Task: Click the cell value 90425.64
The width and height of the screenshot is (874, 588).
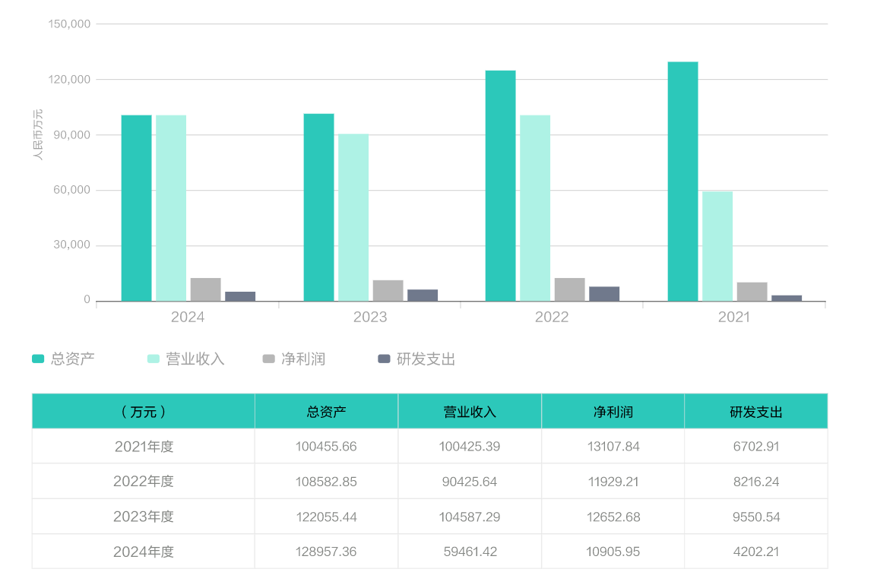Action: point(470,482)
